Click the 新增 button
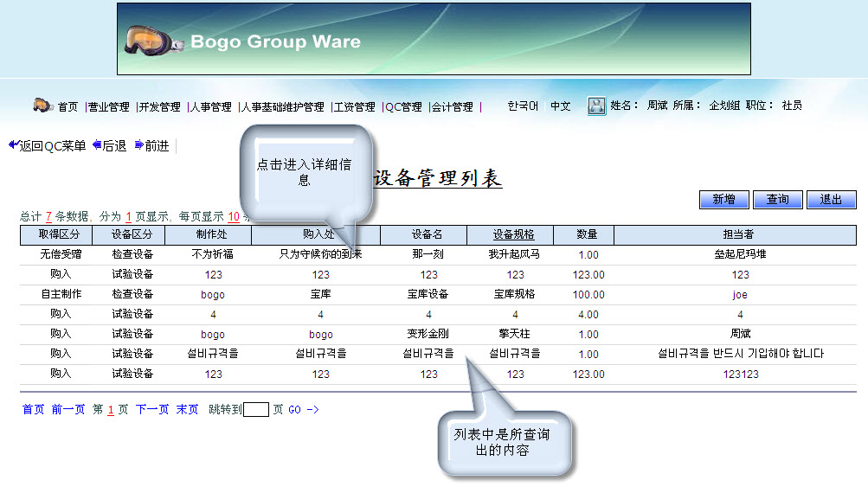Viewport: 868px width, 493px height. coord(724,200)
